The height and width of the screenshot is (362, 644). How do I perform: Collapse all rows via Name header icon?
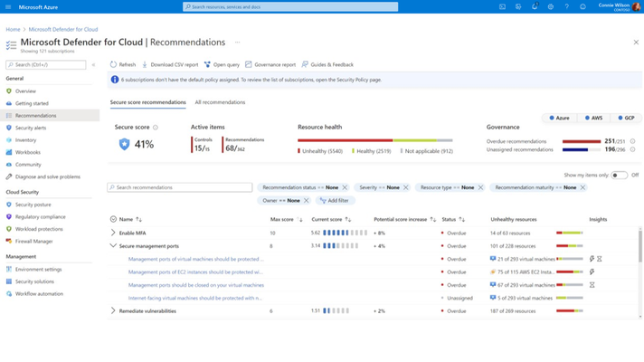[x=113, y=219]
